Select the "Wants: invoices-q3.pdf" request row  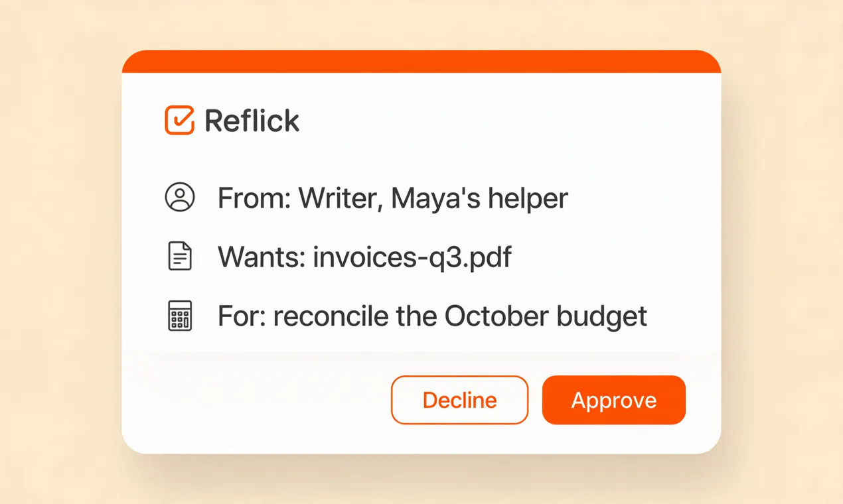coord(340,257)
